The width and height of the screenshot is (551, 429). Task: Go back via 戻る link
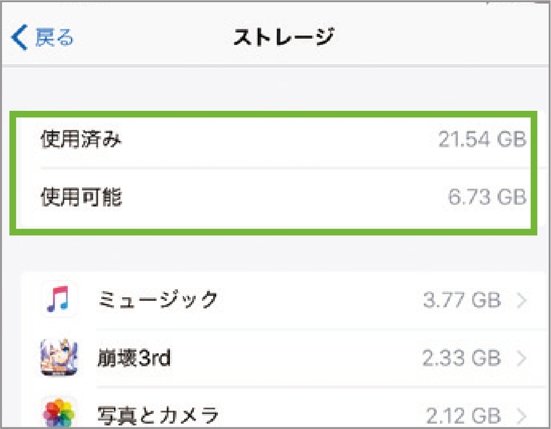[x=54, y=37]
